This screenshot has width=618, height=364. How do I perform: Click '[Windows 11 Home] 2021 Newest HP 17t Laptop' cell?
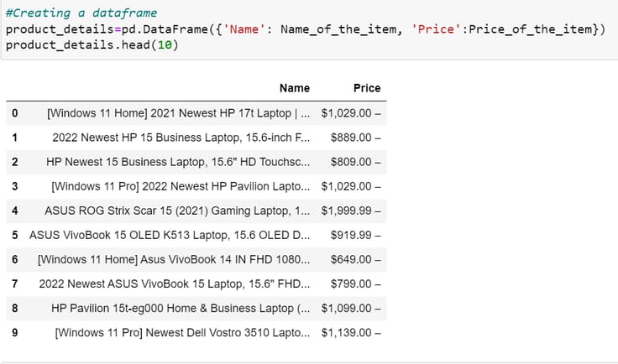[179, 113]
